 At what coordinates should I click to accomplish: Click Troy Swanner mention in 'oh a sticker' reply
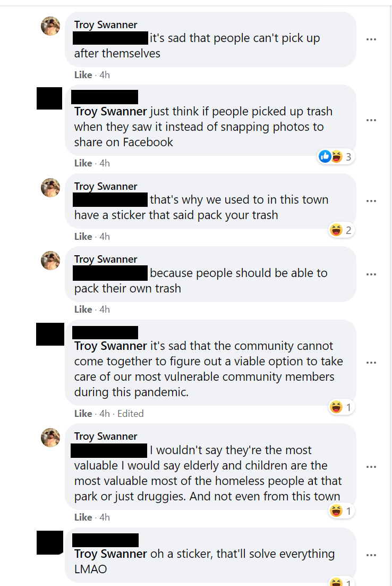(x=110, y=554)
